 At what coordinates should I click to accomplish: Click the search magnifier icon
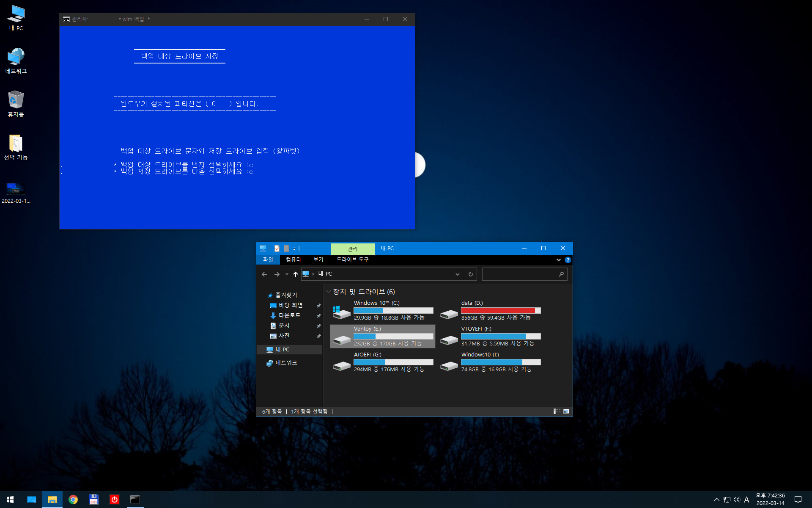(x=561, y=274)
